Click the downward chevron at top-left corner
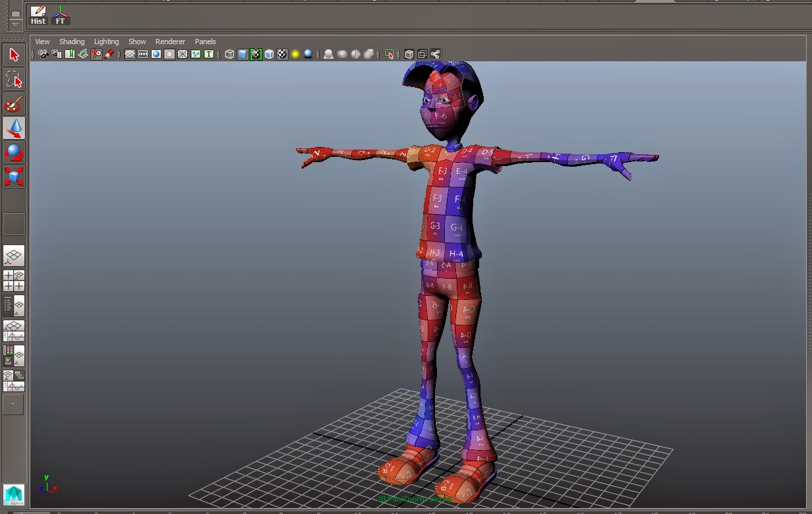 [x=15, y=25]
